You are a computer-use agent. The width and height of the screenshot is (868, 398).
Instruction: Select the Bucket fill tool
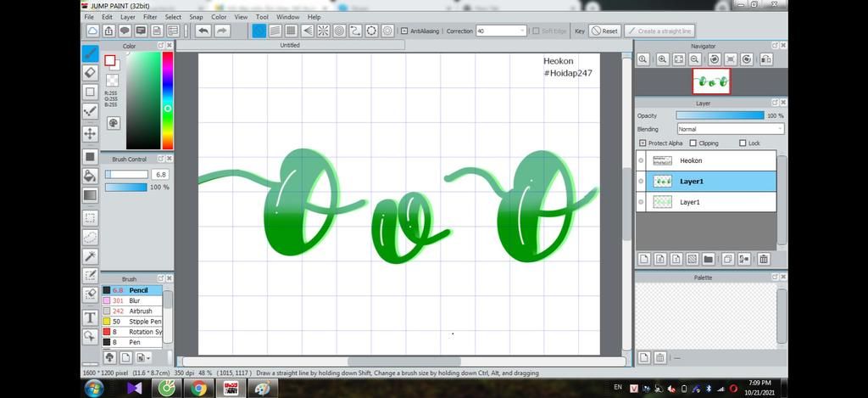pos(90,176)
